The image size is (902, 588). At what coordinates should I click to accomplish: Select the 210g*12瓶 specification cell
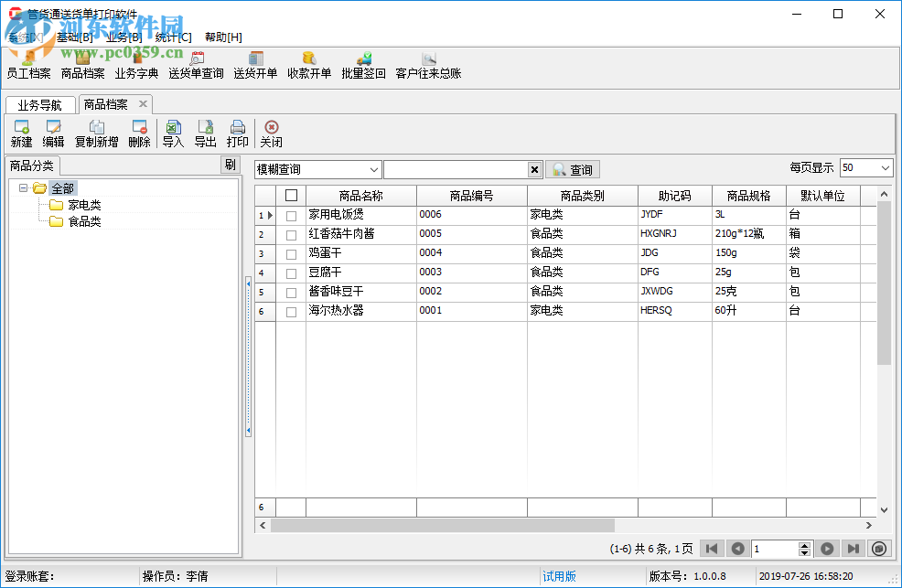coord(749,234)
